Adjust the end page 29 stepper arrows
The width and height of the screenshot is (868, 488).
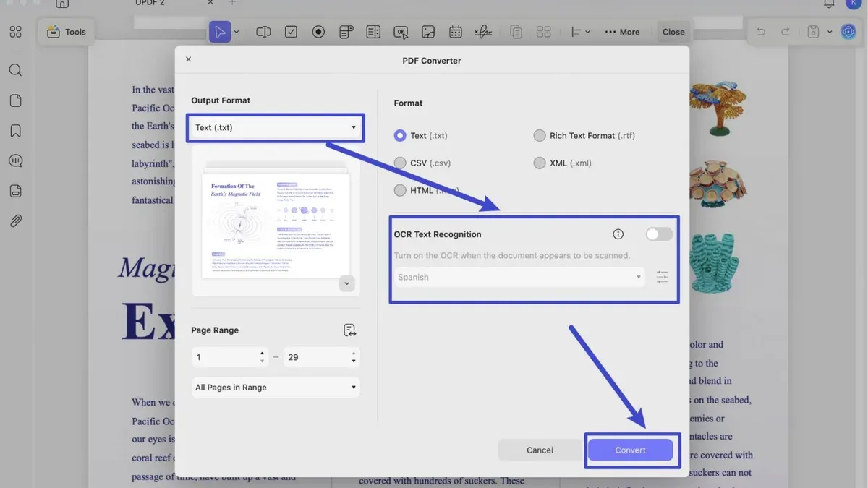(x=353, y=357)
